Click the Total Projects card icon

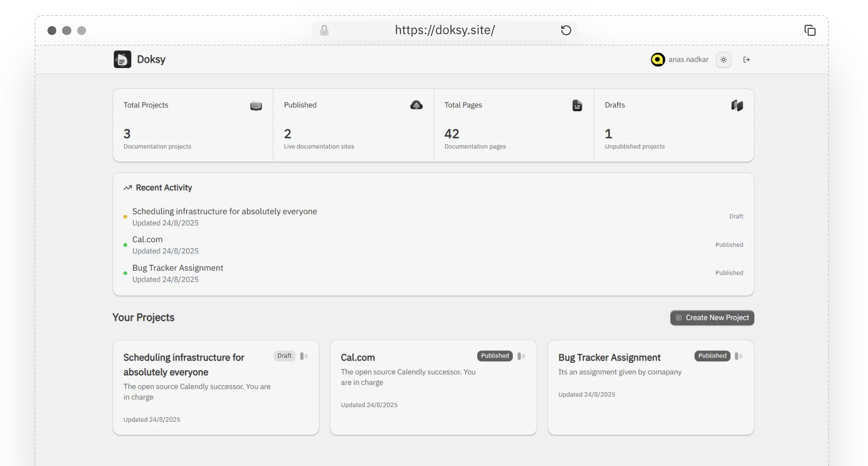click(256, 105)
